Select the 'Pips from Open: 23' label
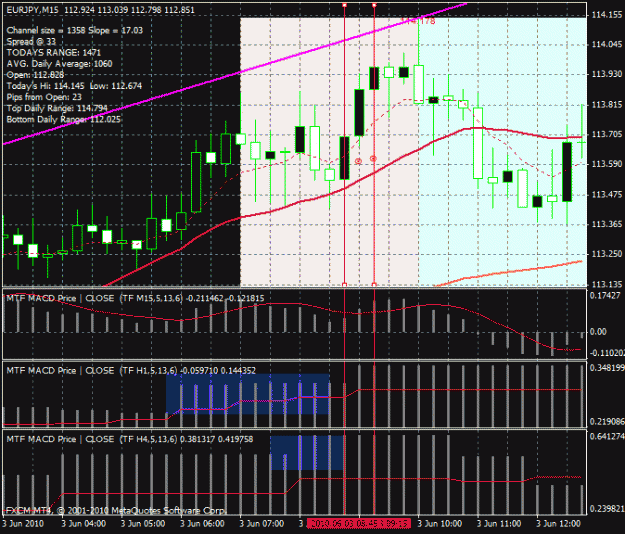 click(x=44, y=97)
